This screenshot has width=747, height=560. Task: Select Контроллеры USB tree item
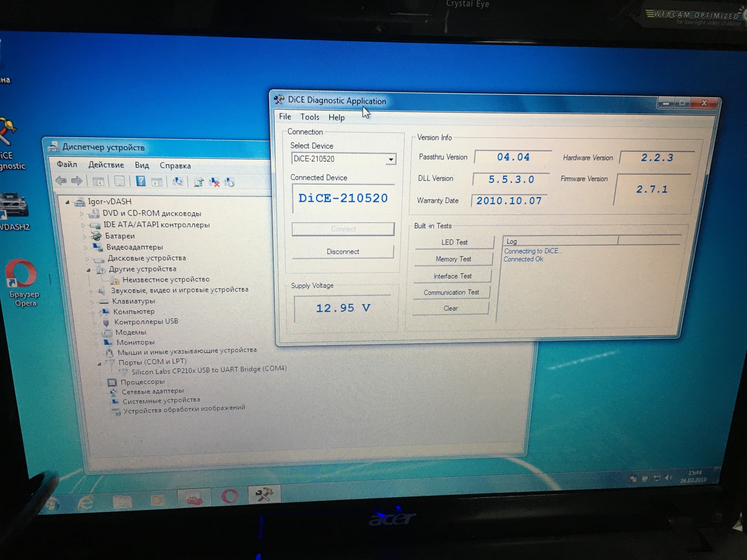pyautogui.click(x=146, y=321)
